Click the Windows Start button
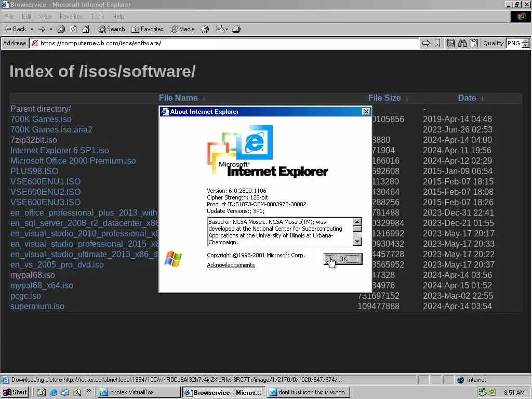Viewport: 532px width, 399px height. coord(15,393)
